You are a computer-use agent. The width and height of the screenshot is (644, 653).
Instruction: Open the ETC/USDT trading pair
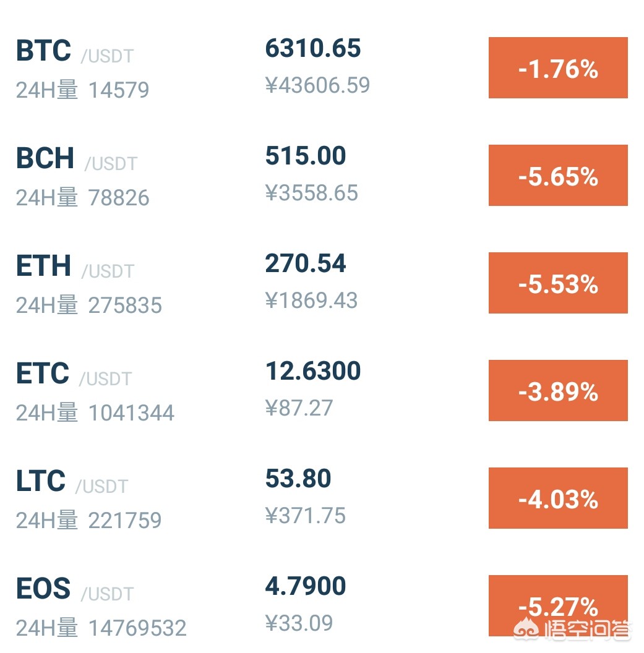[x=322, y=390]
